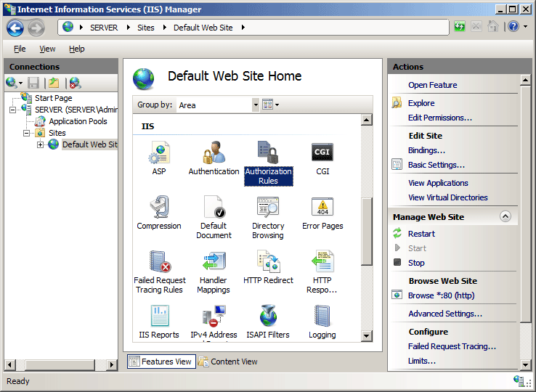
Task: Open Advanced Settings link
Action: [x=444, y=314]
